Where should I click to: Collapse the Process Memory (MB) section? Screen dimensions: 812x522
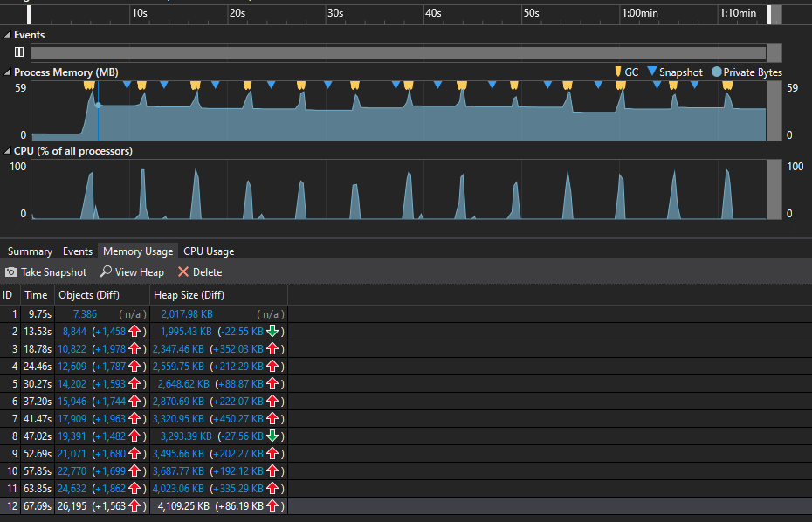pyautogui.click(x=7, y=72)
